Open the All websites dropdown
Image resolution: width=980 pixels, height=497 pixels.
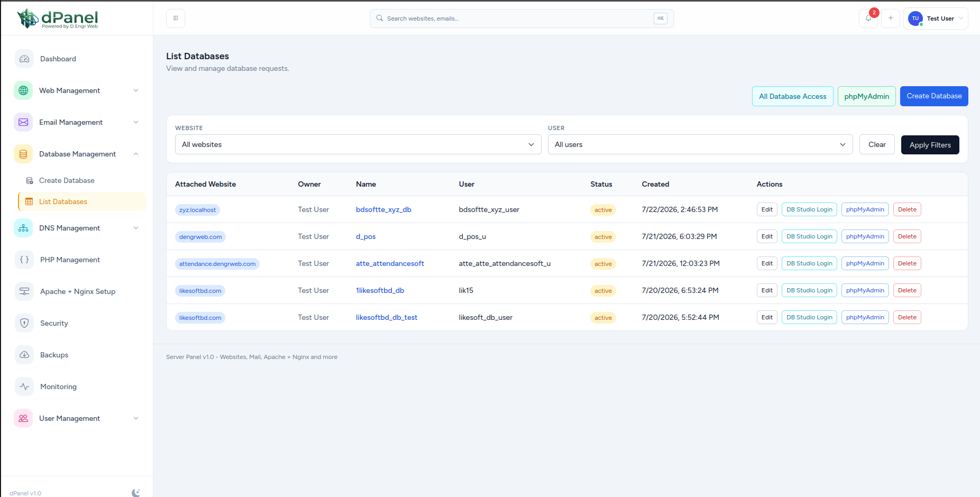pos(358,144)
